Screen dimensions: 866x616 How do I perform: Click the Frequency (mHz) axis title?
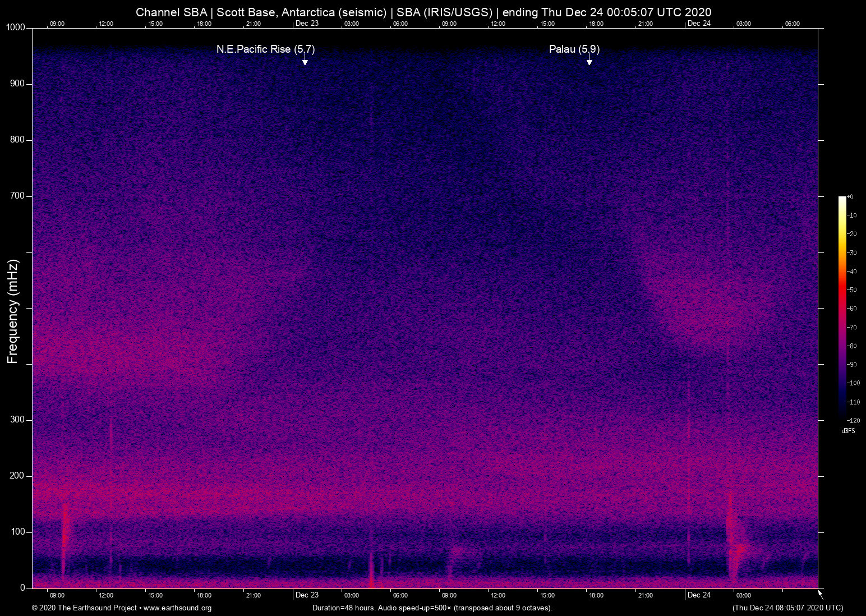click(x=13, y=311)
